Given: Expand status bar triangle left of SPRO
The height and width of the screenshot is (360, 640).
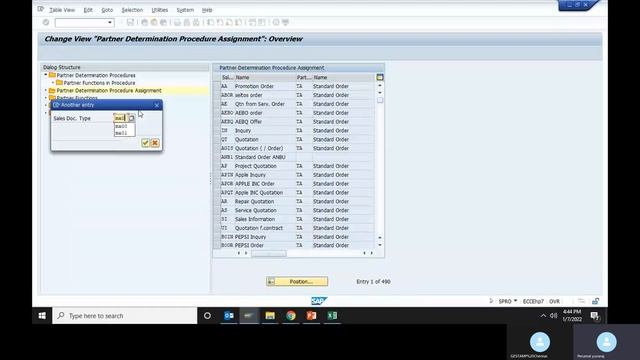Looking at the screenshot, I should coord(491,301).
